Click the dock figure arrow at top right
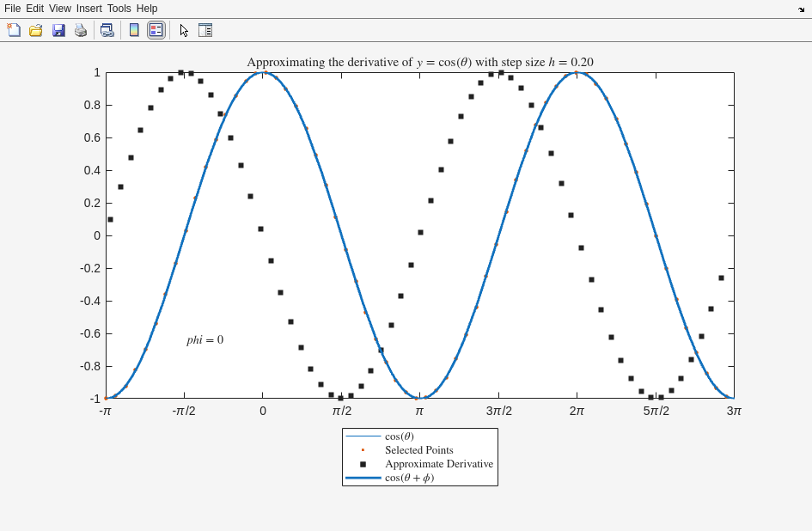 (x=801, y=9)
